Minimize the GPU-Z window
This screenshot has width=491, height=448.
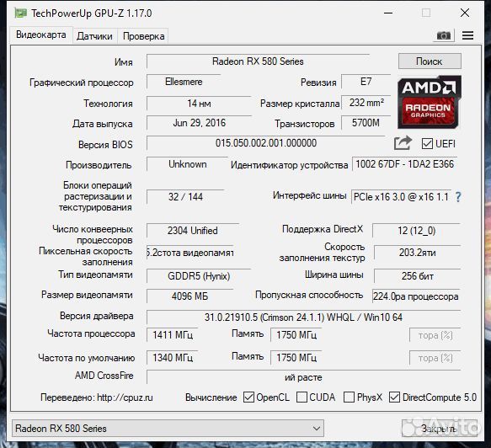(x=388, y=13)
